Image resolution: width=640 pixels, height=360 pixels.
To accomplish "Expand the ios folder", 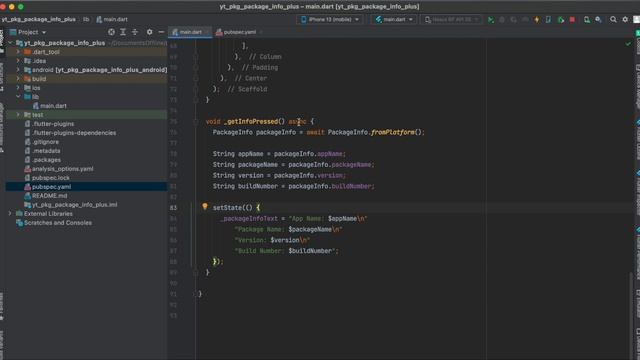I will point(18,88).
